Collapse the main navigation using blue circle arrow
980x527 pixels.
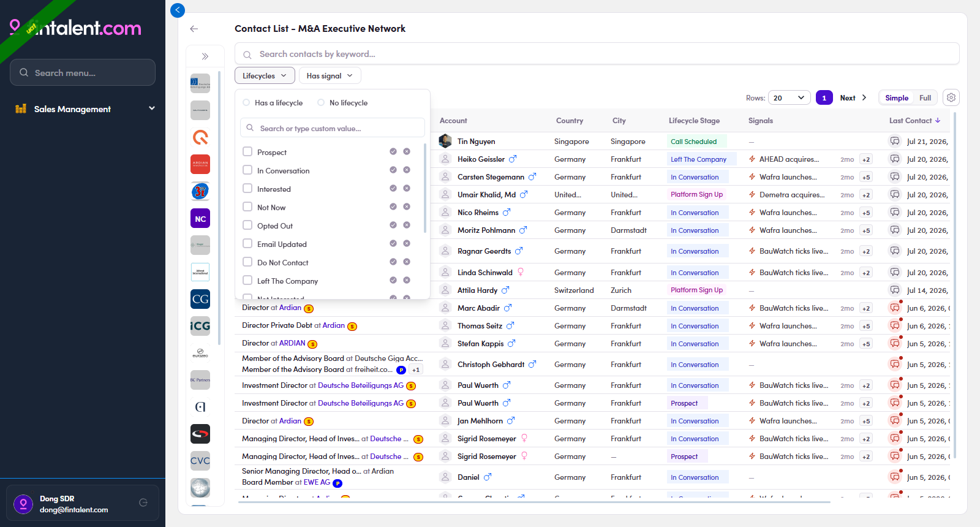[x=178, y=10]
